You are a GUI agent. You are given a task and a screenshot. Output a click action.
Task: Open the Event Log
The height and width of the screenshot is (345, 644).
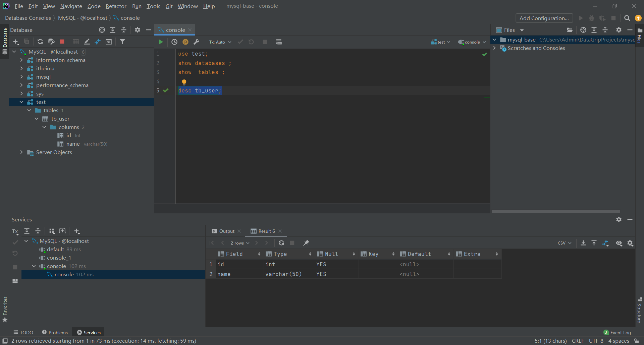tap(617, 332)
